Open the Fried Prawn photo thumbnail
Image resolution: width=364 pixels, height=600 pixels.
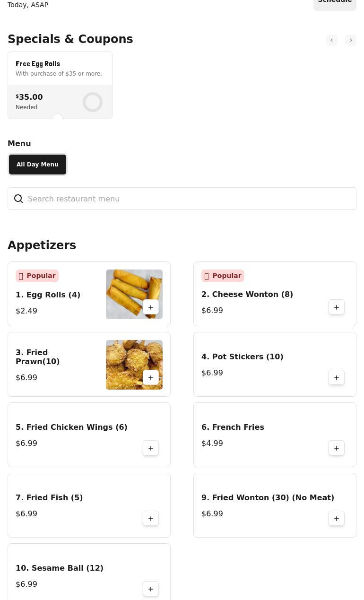[128, 359]
